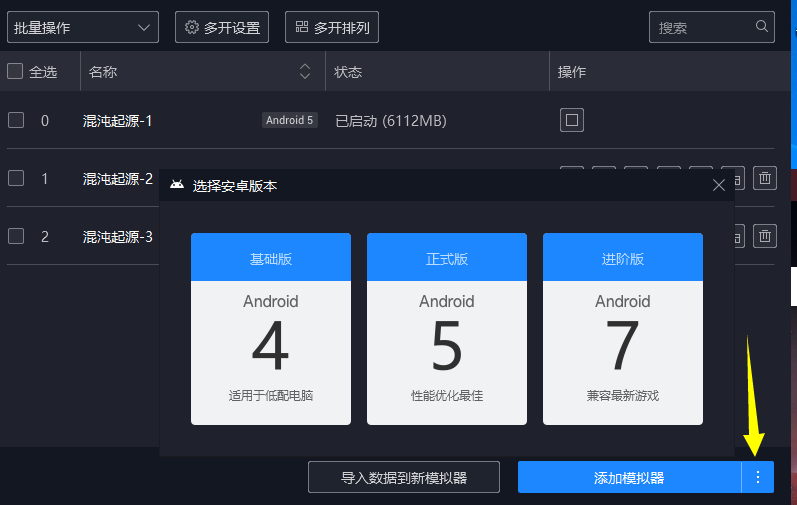Click the 混沌起源-2 name
The height and width of the screenshot is (505, 797).
pyautogui.click(x=117, y=179)
